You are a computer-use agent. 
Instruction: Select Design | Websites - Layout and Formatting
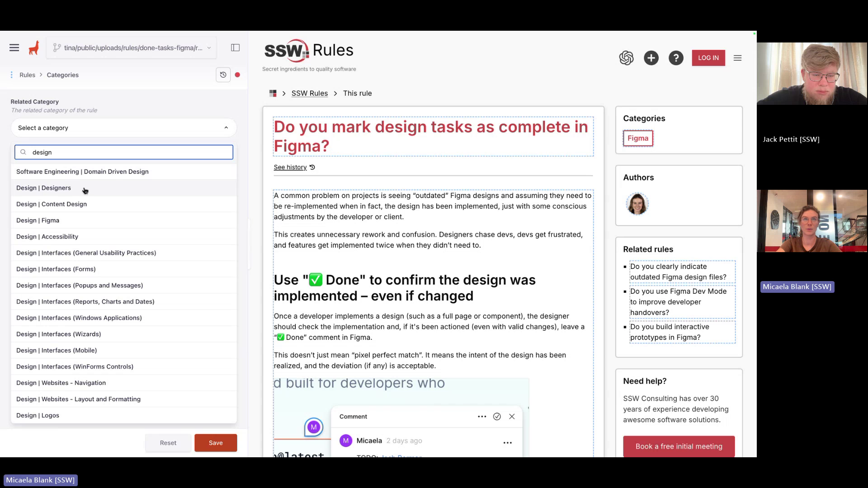pyautogui.click(x=123, y=399)
